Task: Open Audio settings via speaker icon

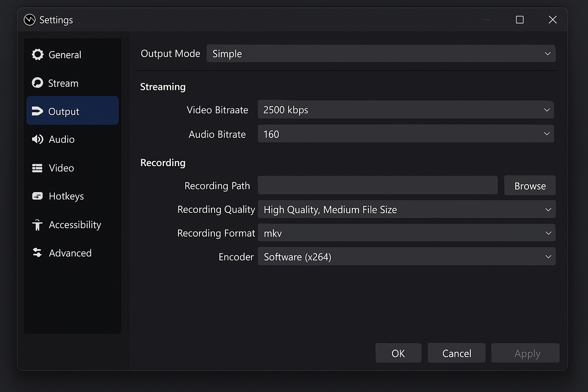Action: [x=38, y=139]
